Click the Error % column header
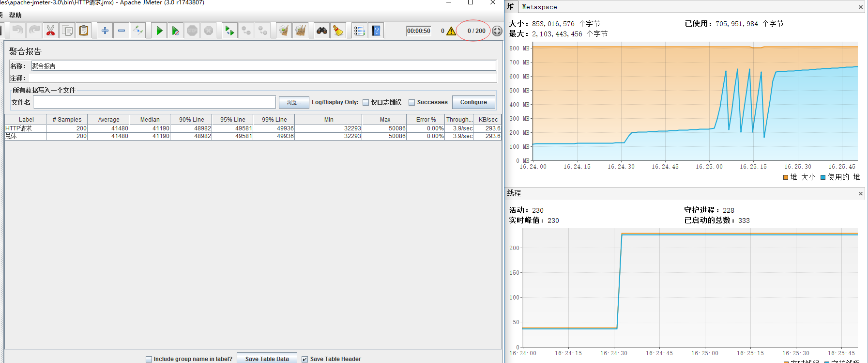The width and height of the screenshot is (868, 363). click(426, 120)
